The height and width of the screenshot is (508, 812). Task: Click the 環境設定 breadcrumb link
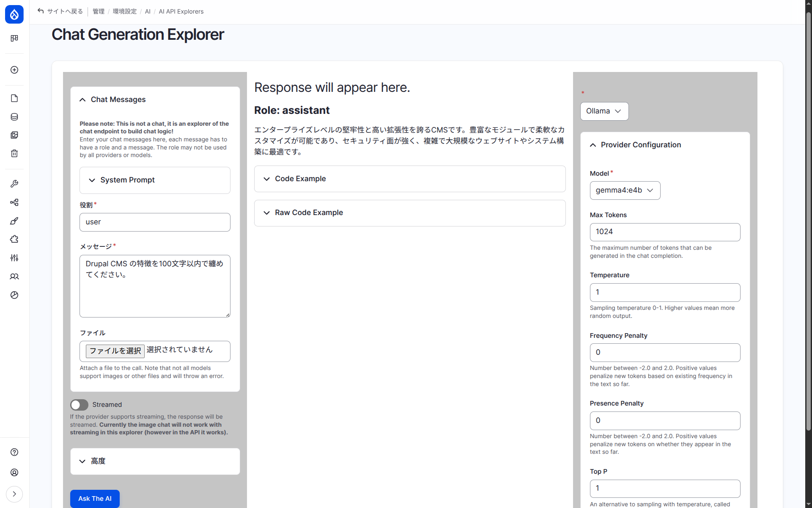[x=125, y=11]
